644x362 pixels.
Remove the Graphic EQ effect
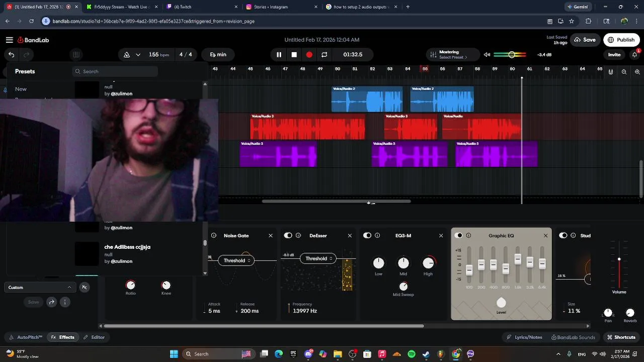(x=545, y=235)
